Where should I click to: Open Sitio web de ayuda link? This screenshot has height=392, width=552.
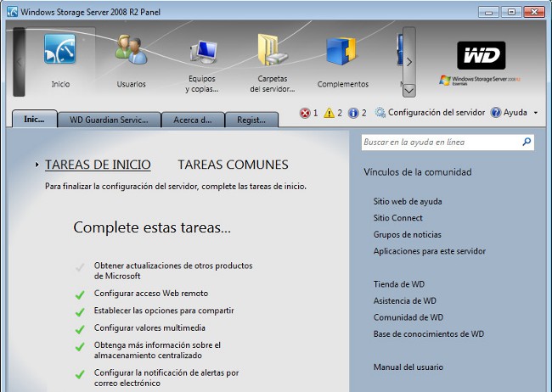coord(408,201)
